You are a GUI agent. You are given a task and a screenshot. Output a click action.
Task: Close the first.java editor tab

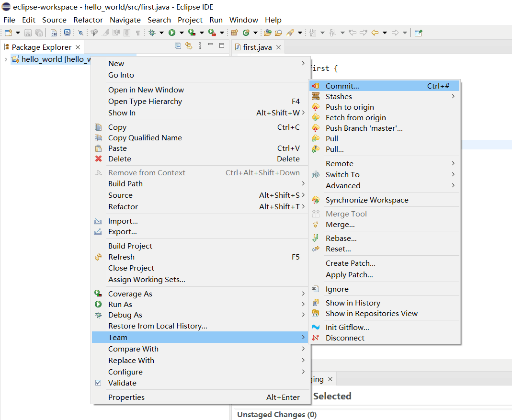click(279, 47)
